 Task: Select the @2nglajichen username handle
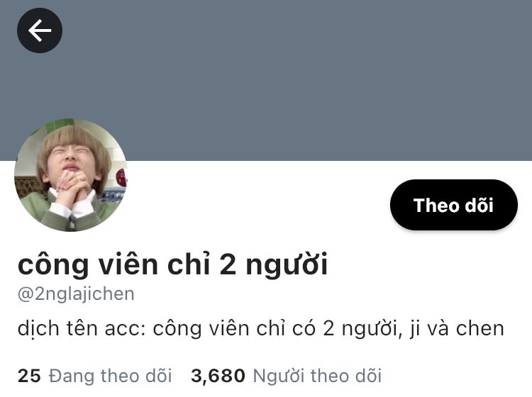76,293
